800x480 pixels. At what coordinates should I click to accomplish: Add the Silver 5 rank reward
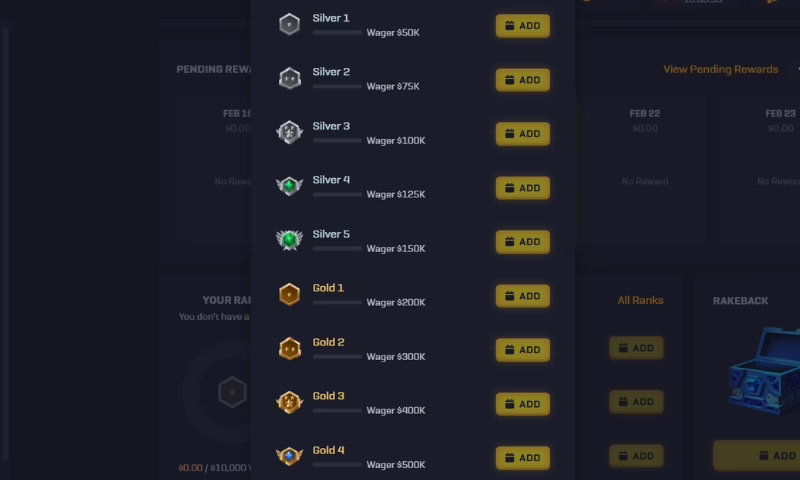tap(522, 242)
